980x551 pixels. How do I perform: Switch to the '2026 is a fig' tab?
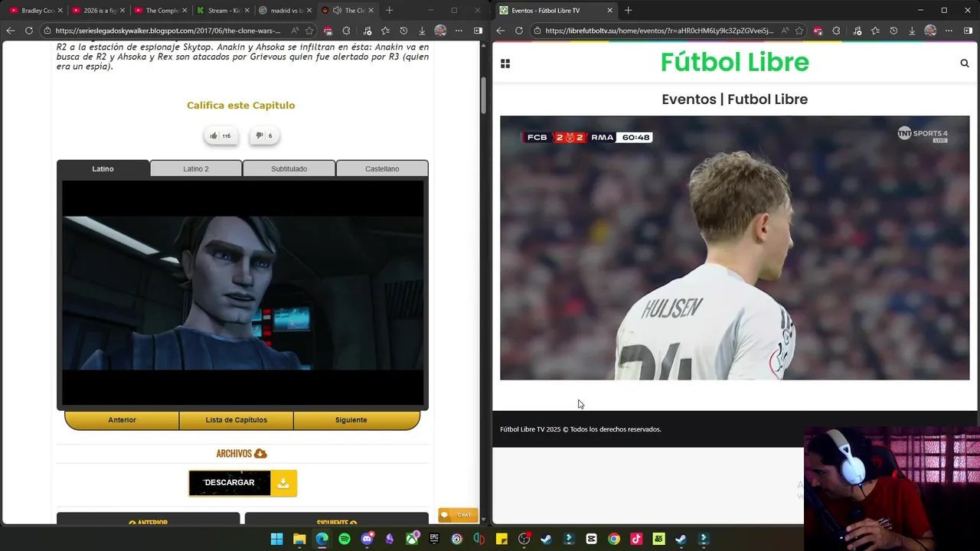(99, 11)
